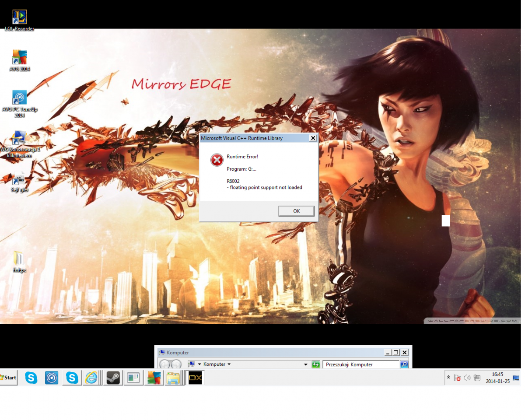525x420 pixels.
Task: Open the computer icon dropdown in address bar
Action: [x=199, y=364]
